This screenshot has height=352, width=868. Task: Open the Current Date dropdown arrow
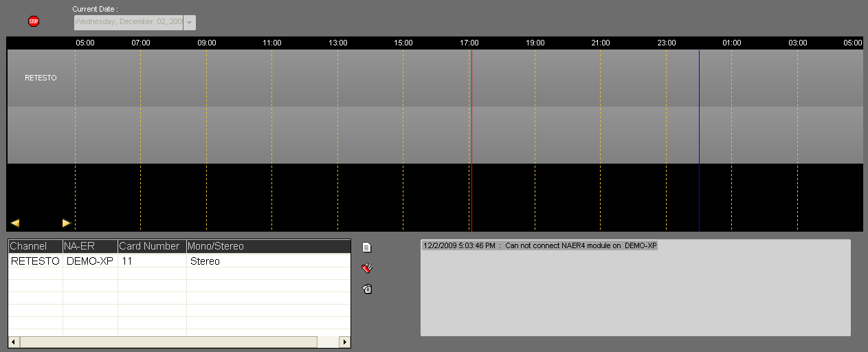pyautogui.click(x=190, y=23)
